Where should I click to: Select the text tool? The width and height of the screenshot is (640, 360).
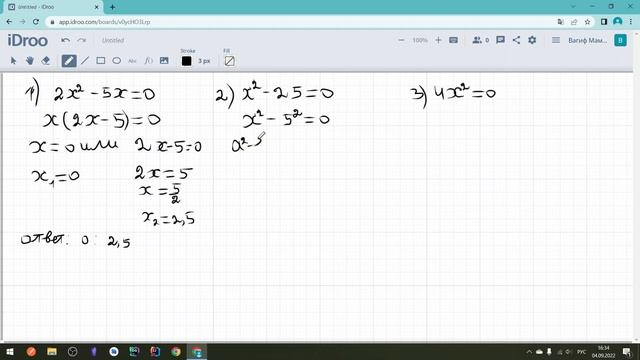pos(132,61)
